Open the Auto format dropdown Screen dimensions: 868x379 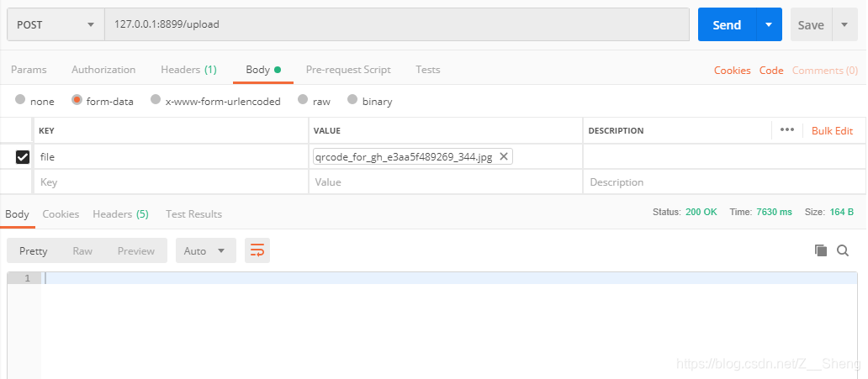(205, 250)
